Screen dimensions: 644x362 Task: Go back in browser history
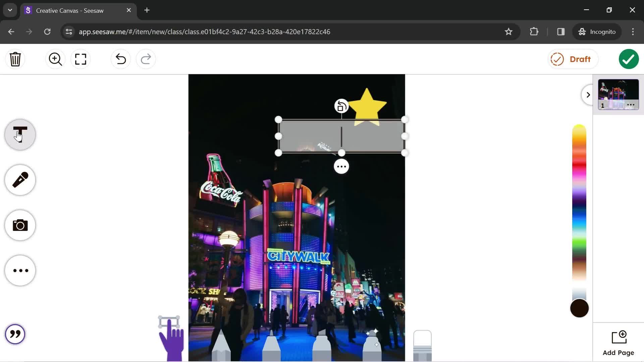click(x=11, y=32)
